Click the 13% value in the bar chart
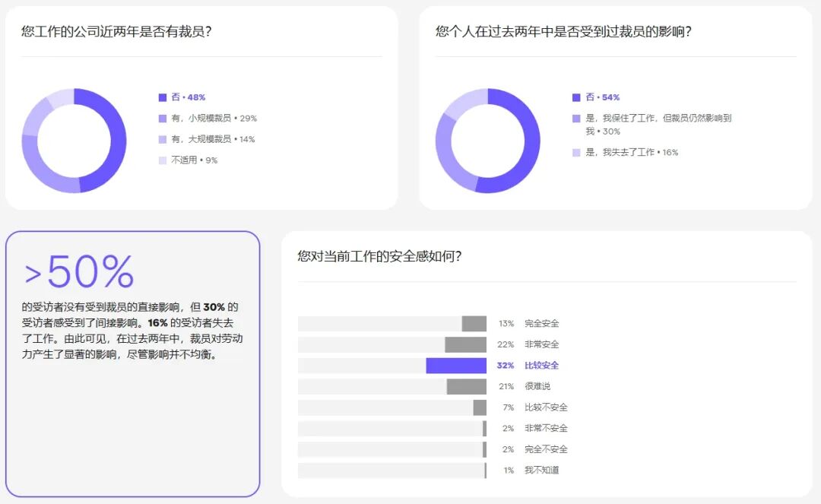821x504 pixels. click(506, 323)
